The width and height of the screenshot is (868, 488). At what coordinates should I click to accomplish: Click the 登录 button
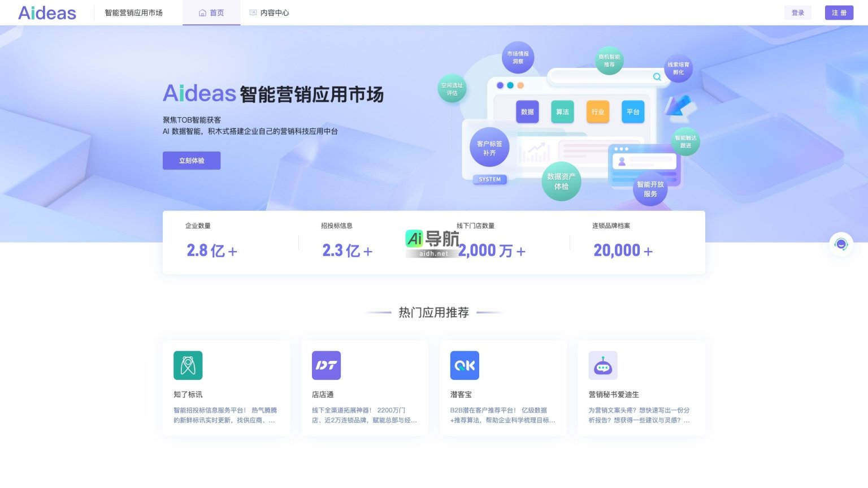(x=798, y=12)
